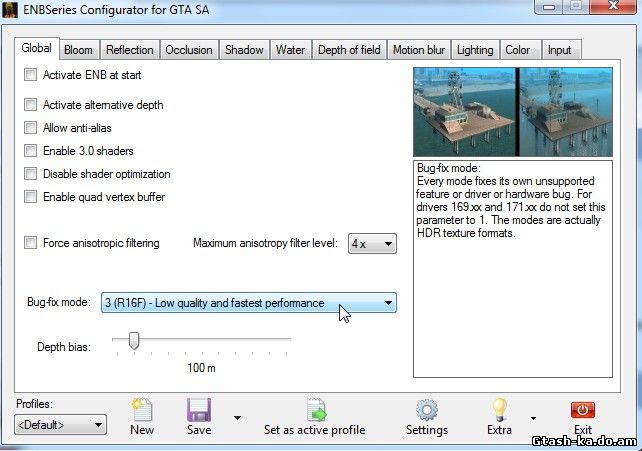Tick Enable 3.0 shaders checkbox
642x451 pixels.
(30, 151)
